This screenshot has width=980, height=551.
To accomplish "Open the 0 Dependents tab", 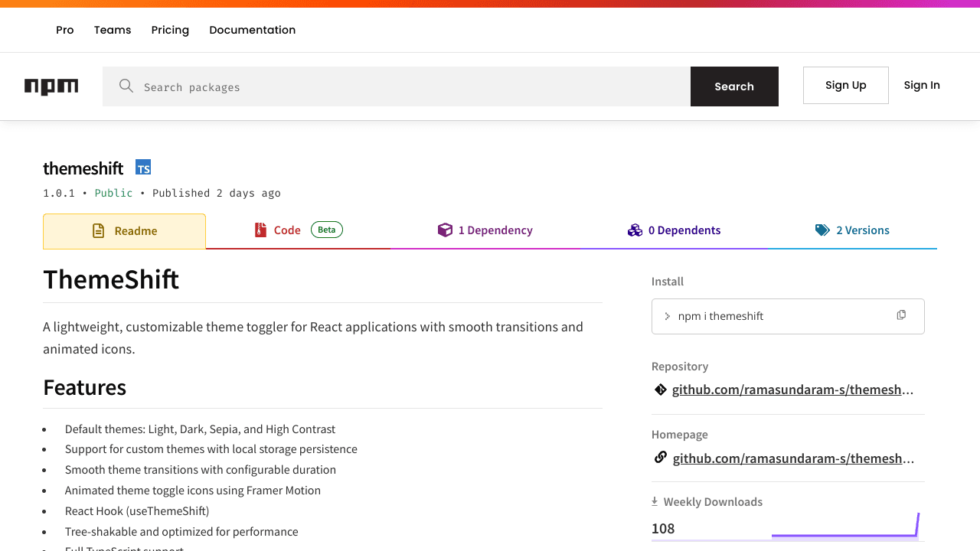I will (674, 230).
